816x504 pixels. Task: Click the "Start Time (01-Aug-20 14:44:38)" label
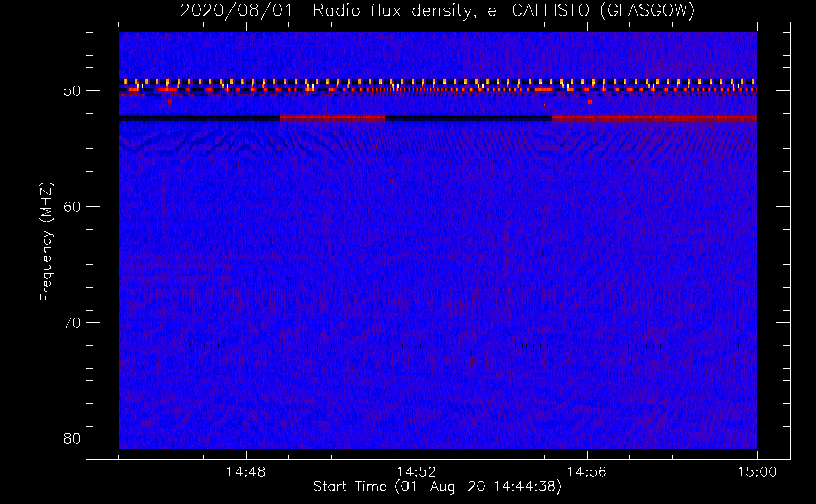[437, 487]
